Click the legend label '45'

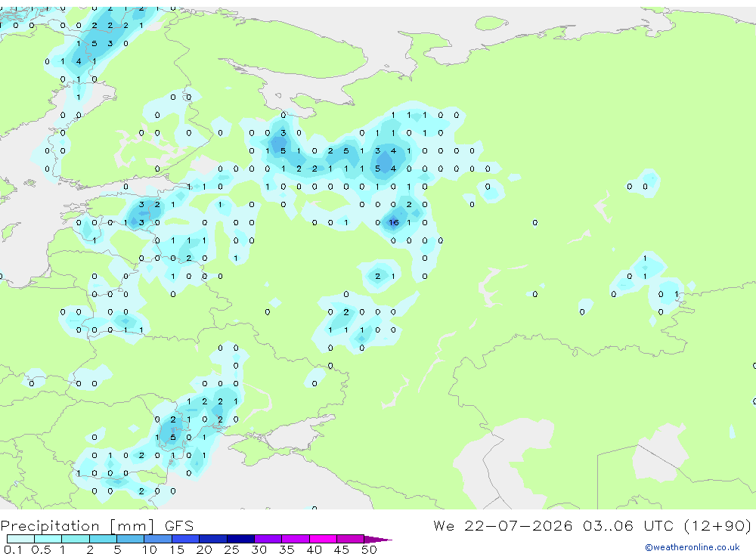pyautogui.click(x=342, y=549)
